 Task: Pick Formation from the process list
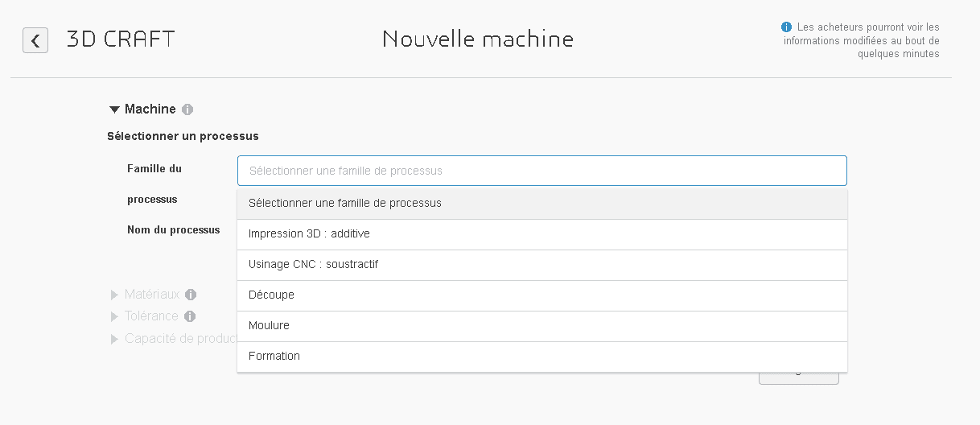coord(541,357)
